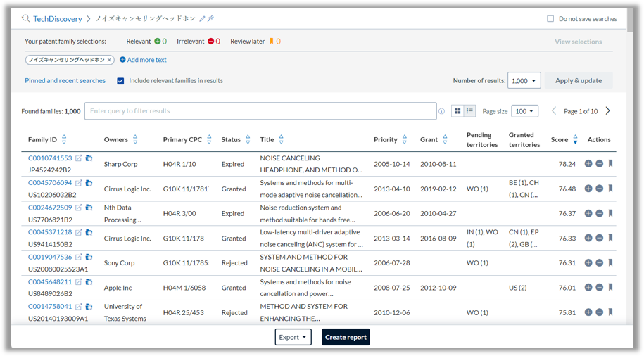Click Apply & update button
Screen dimensions: 644x356
[x=579, y=80]
